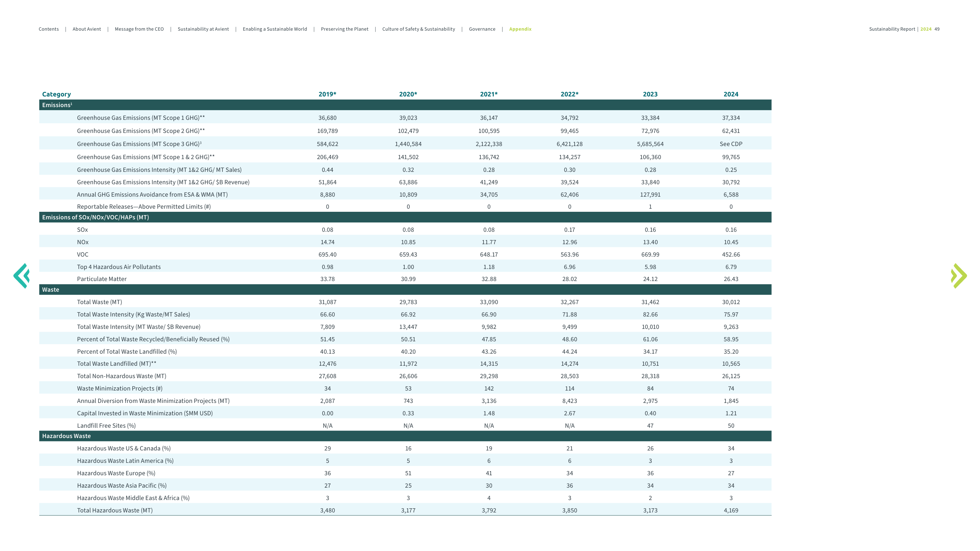
Task: Click Scope 3 GHG 2022 value 6,421,128
Action: pos(570,144)
